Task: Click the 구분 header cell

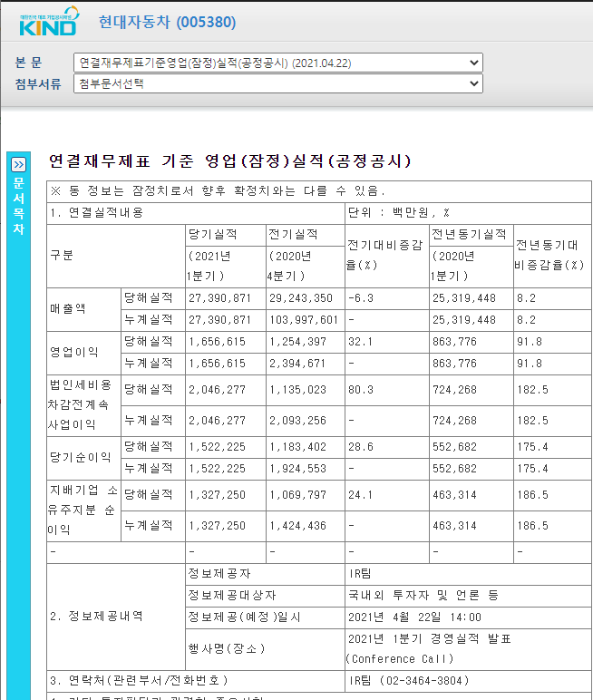Action: tap(116, 256)
